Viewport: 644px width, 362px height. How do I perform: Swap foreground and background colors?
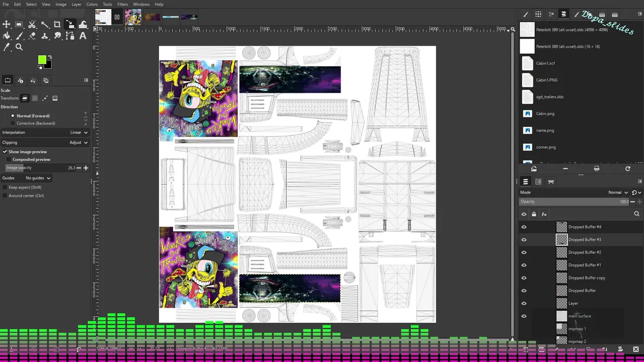[x=50, y=57]
